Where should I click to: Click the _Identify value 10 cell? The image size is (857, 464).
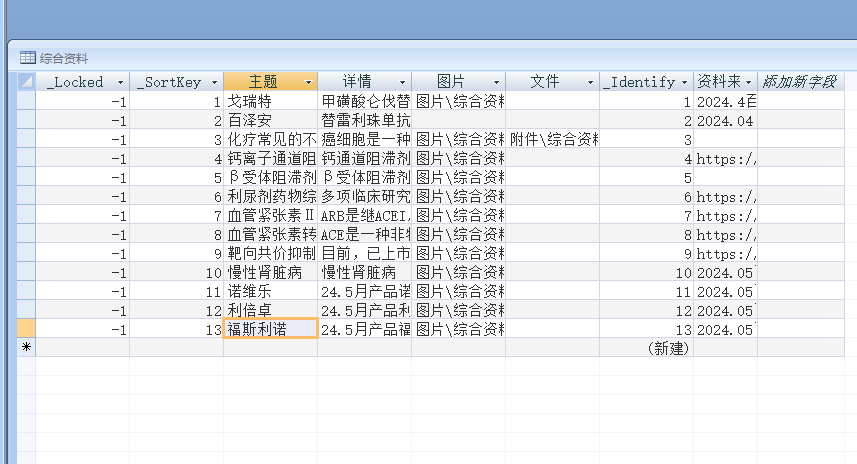pos(647,272)
